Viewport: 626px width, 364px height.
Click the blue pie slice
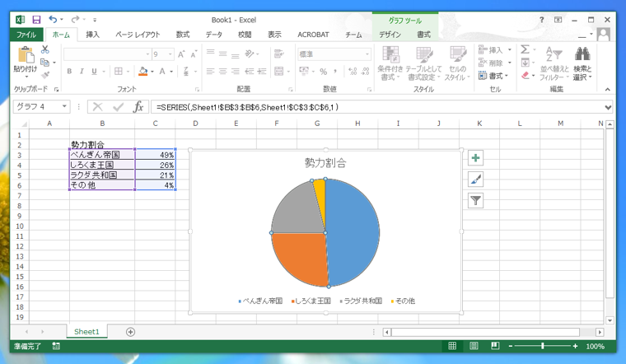pyautogui.click(x=353, y=231)
